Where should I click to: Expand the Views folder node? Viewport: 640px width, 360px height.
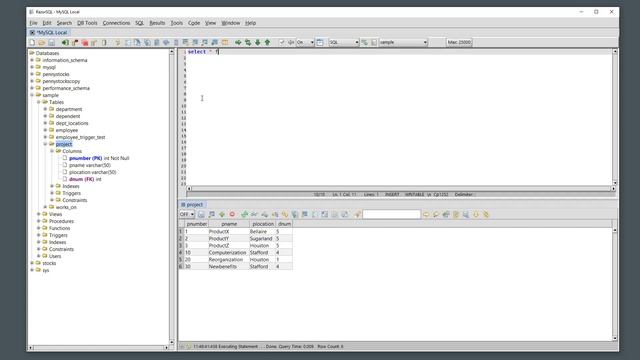pos(39,214)
